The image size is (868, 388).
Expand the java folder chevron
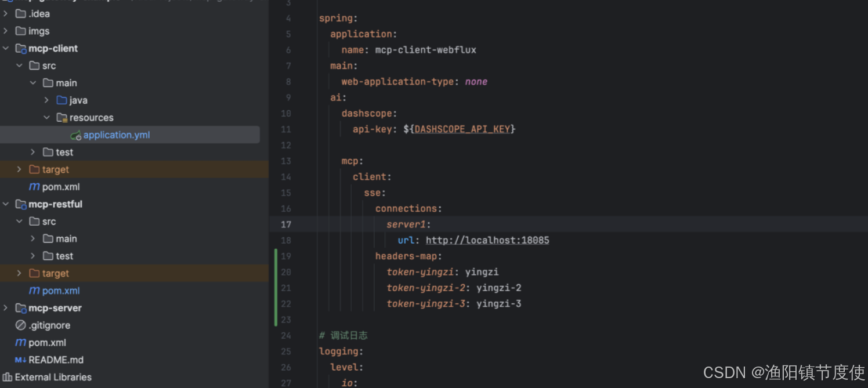[x=47, y=100]
